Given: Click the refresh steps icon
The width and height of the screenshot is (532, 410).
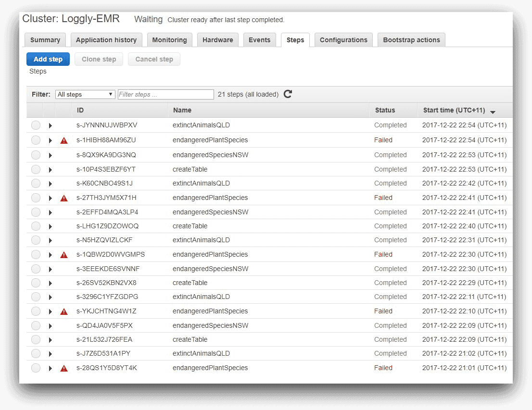Looking at the screenshot, I should (288, 94).
